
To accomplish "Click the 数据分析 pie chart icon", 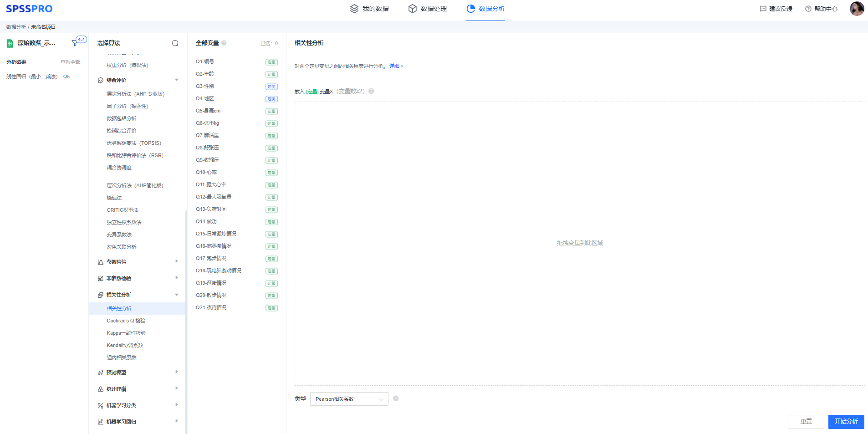I will coord(471,9).
